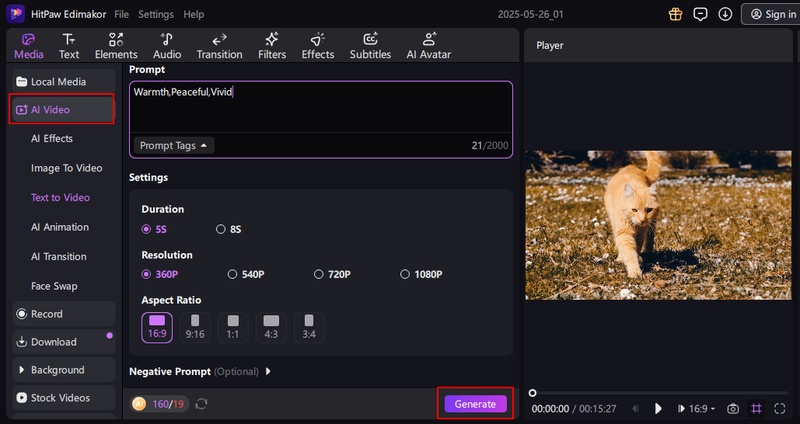Choose the 4:3 aspect ratio tile
The height and width of the screenshot is (424, 800).
click(x=271, y=327)
